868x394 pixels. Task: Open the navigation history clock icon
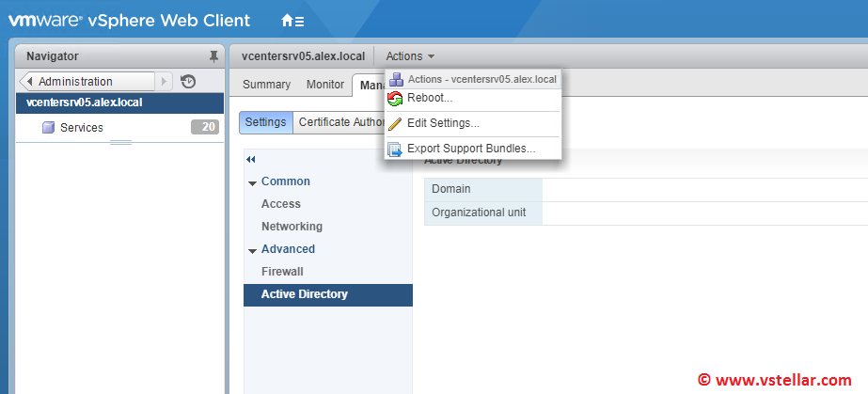[x=188, y=82]
